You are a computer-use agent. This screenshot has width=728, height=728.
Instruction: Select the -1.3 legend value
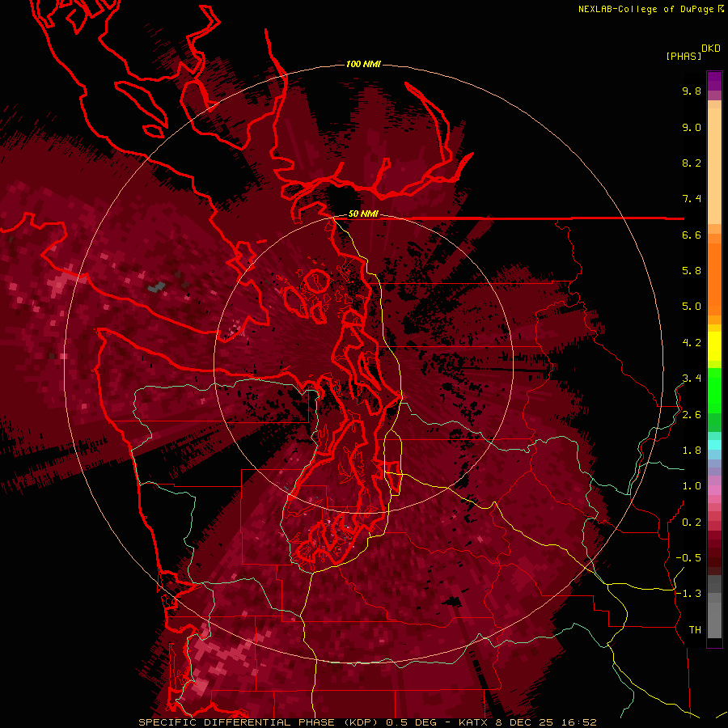688,594
